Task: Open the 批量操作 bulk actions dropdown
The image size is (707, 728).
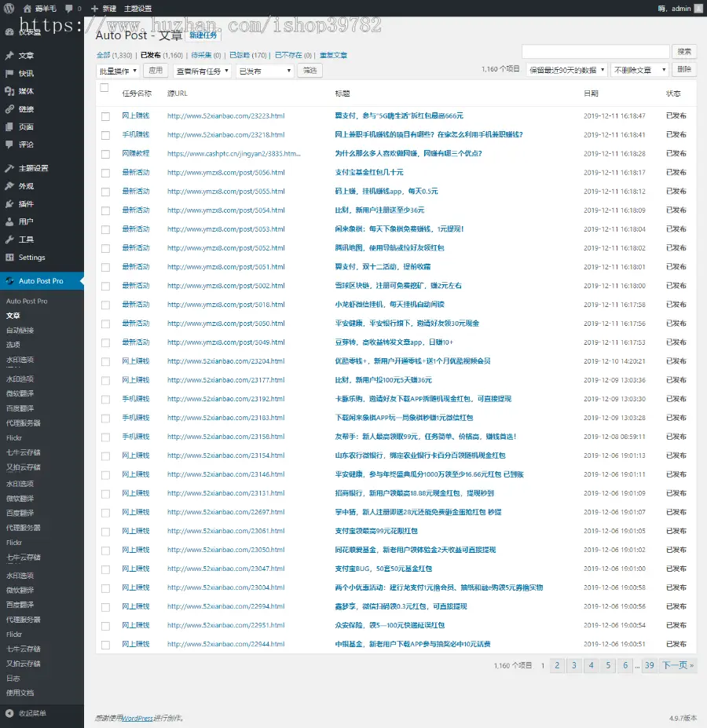Action: [x=118, y=71]
